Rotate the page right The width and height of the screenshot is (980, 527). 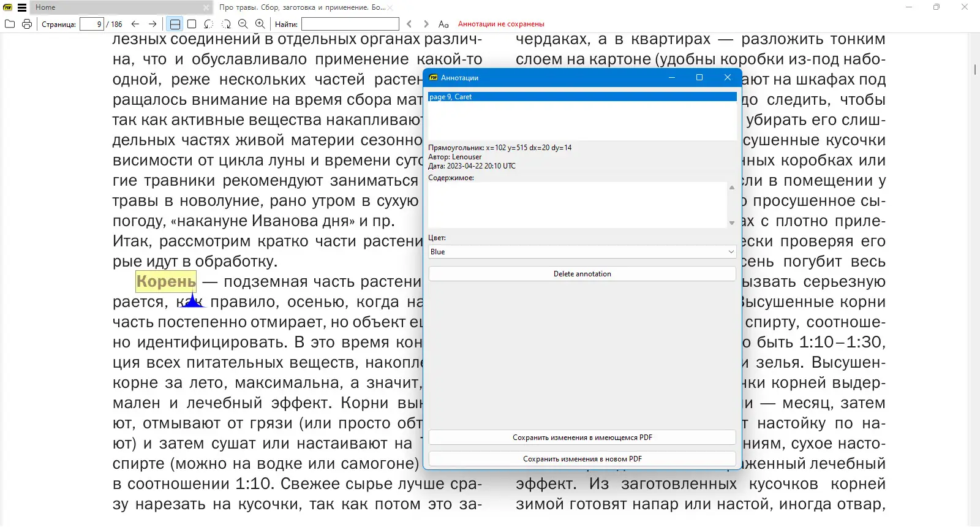[226, 24]
